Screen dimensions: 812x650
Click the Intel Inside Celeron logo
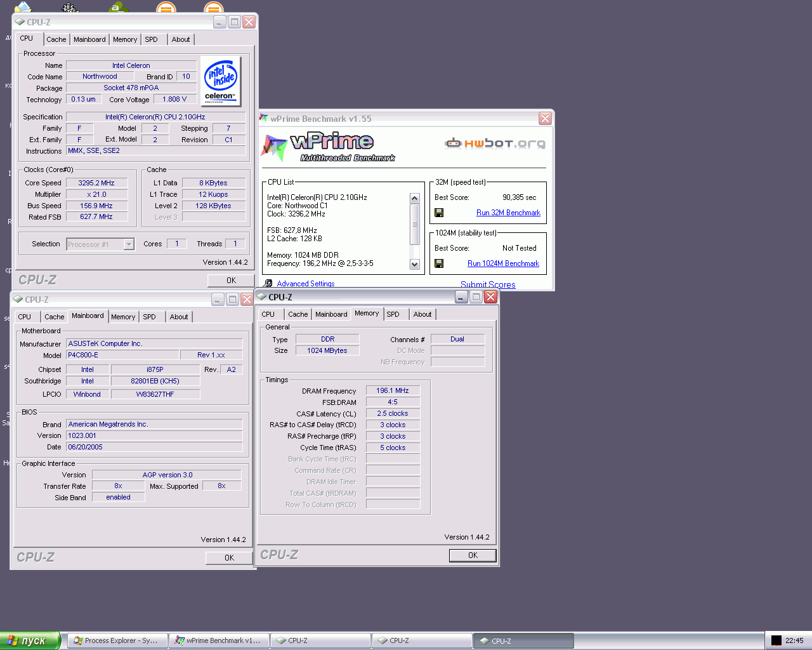221,81
